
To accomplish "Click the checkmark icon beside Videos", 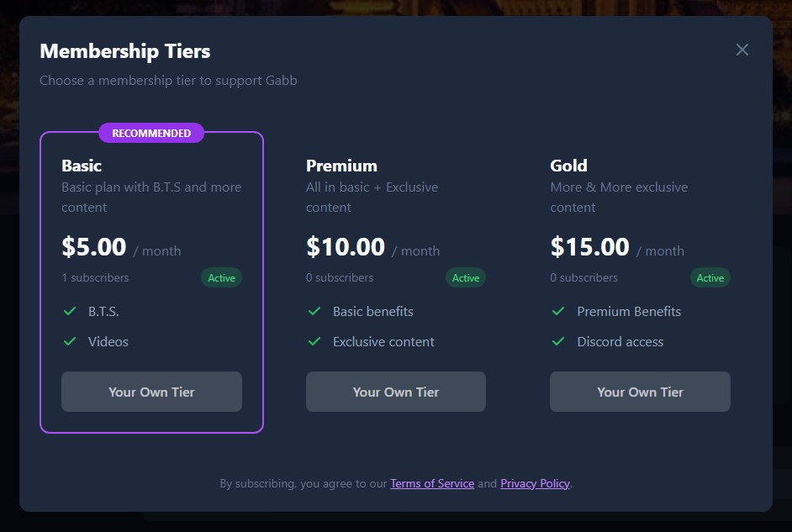I will click(71, 341).
